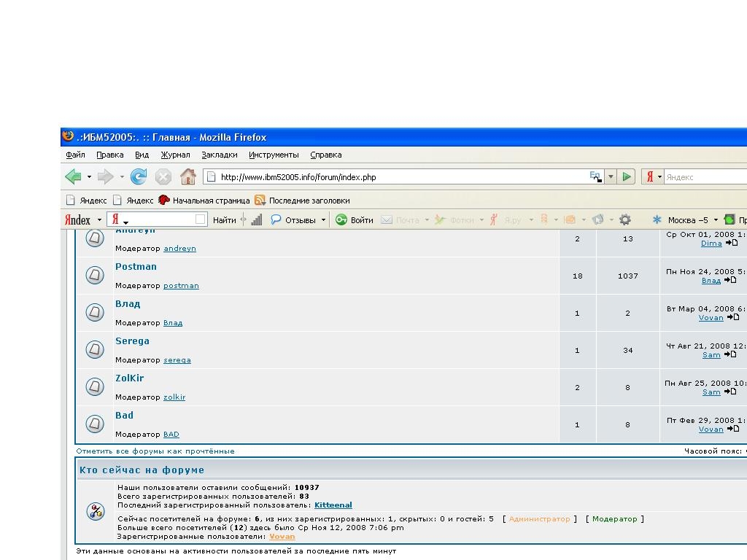
Task: Click the Kitteenal user profile link
Action: tap(333, 505)
